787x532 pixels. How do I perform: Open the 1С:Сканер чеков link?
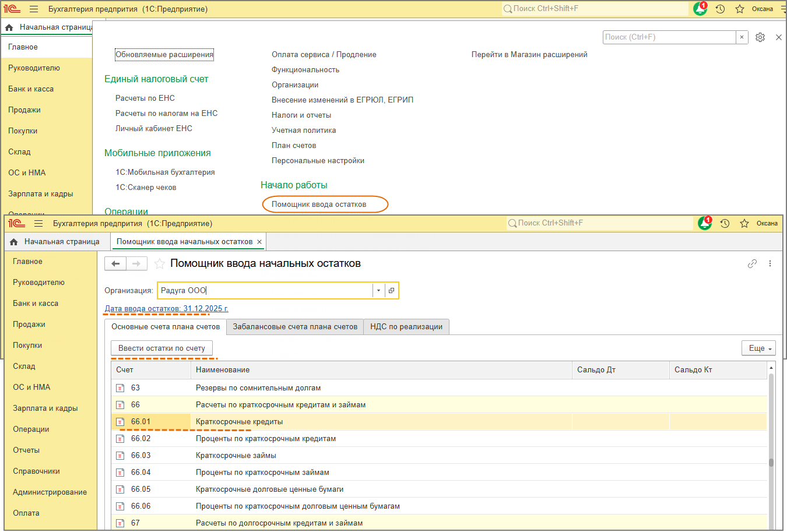pos(146,188)
